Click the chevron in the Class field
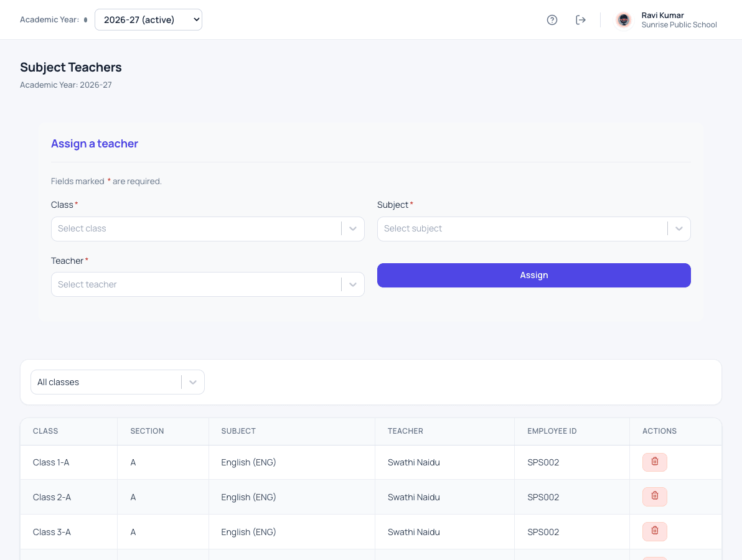Viewport: 742px width, 560px height. coord(353,229)
